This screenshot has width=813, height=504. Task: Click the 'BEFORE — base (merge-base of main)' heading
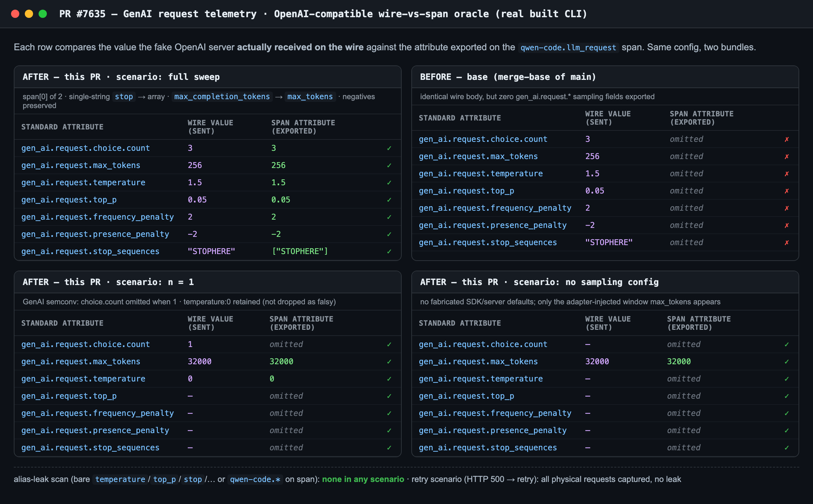coord(508,77)
